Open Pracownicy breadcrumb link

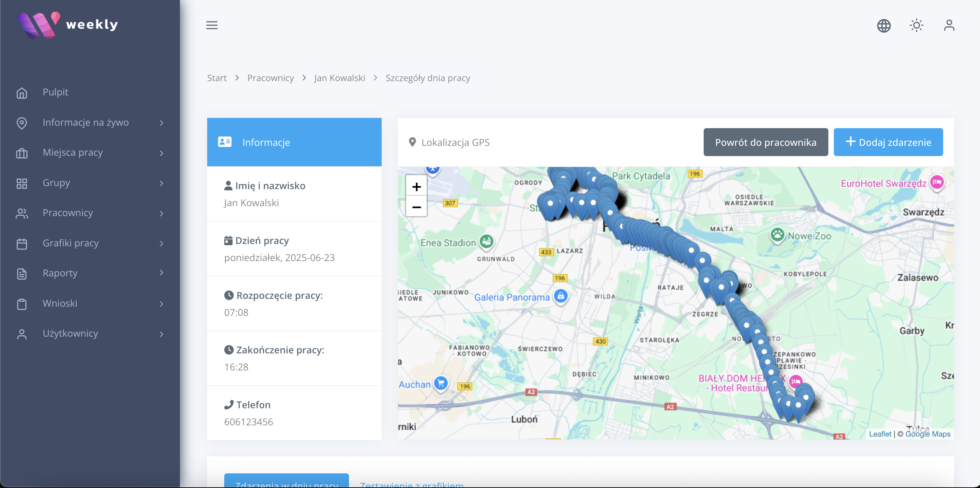(271, 78)
